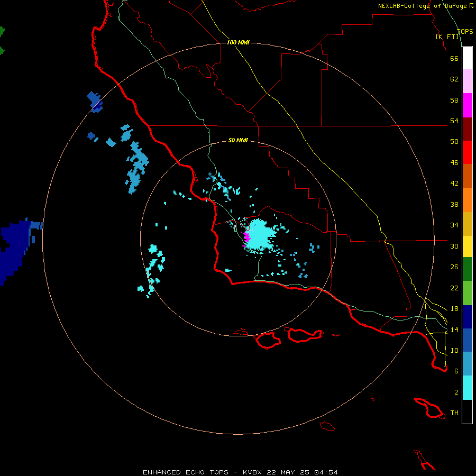This screenshot has width=476, height=476.
Task: Click the "[K FT]" units label
Action: coord(447,36)
